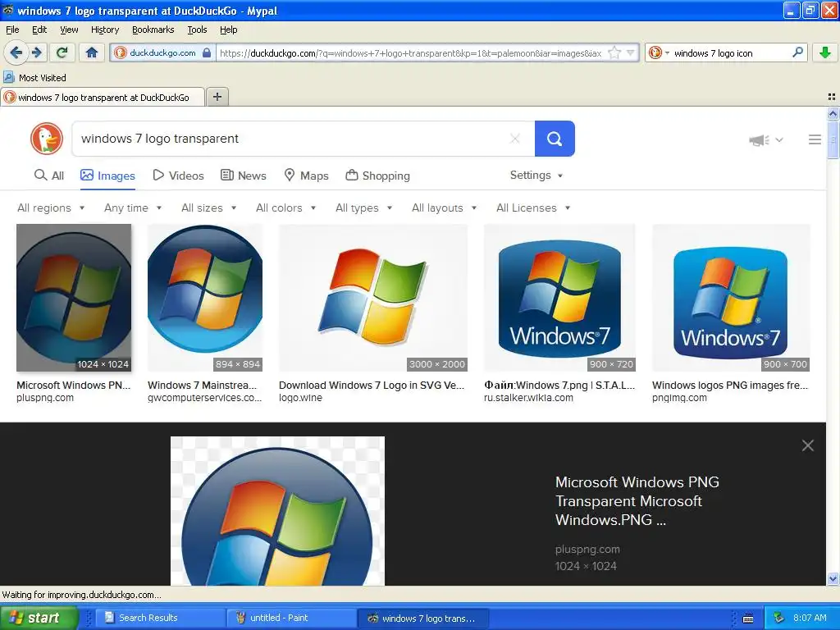
Task: Click pluspng.com in the detail panel
Action: [587, 549]
